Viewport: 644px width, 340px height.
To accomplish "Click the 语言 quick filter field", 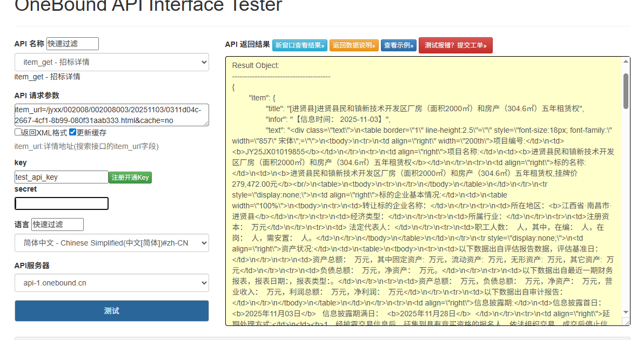I will tap(57, 225).
